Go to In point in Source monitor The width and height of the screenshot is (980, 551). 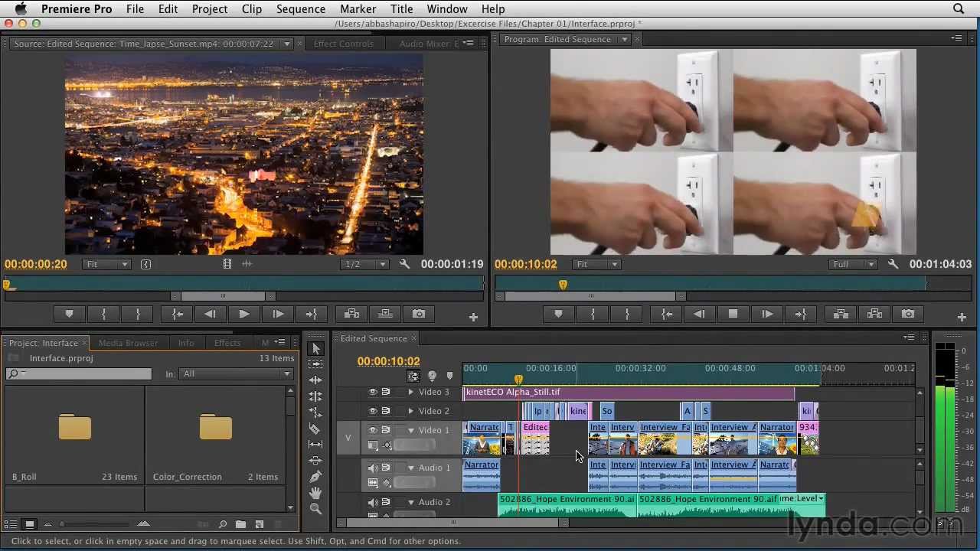point(178,314)
